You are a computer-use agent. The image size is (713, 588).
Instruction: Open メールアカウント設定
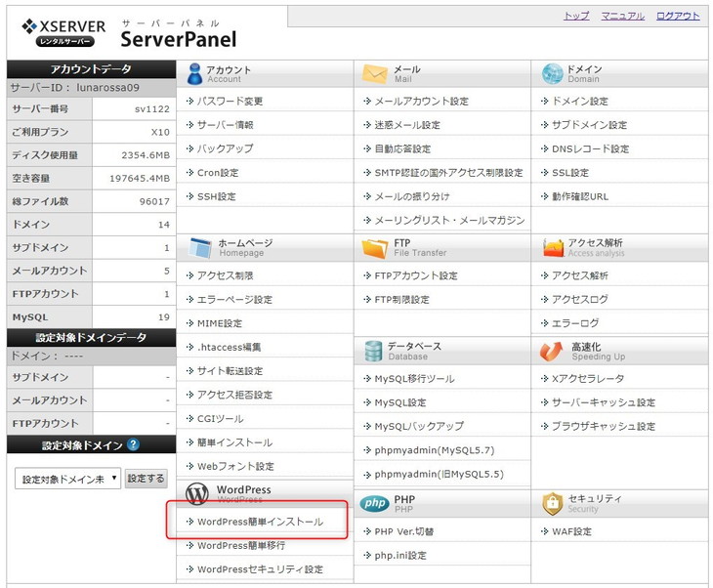(x=421, y=101)
